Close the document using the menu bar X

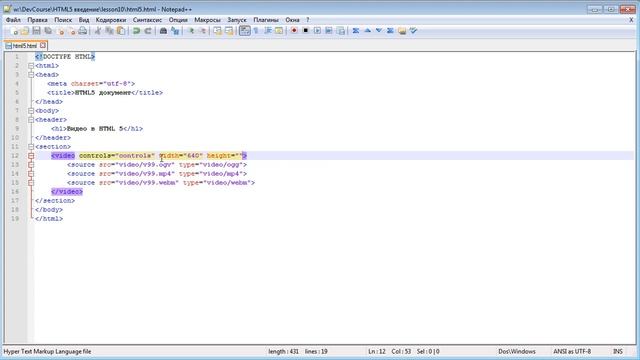[631, 20]
